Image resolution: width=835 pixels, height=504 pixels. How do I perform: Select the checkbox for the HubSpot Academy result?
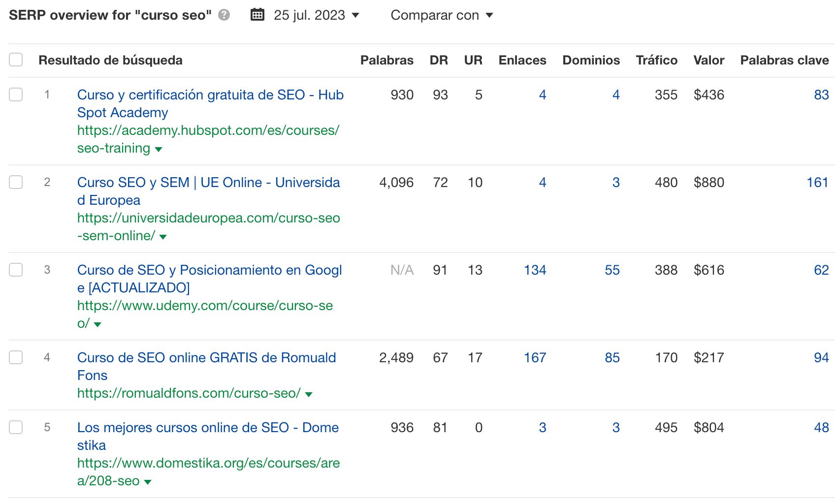coord(16,94)
